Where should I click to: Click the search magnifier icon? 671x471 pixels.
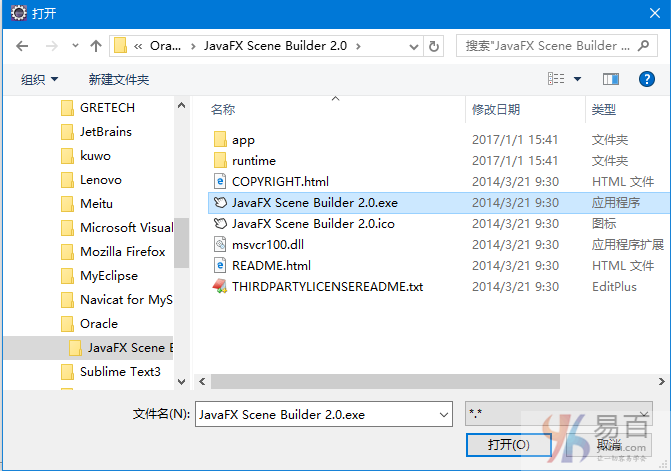(x=643, y=46)
